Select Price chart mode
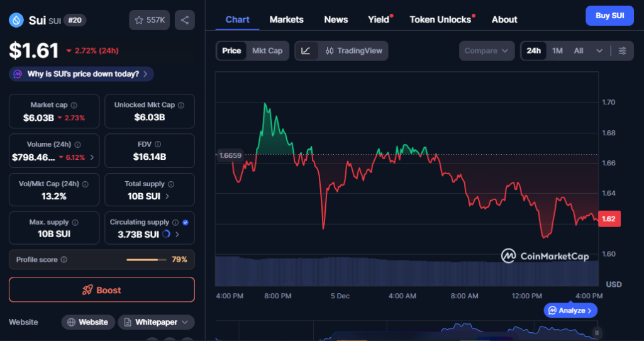 tap(231, 51)
